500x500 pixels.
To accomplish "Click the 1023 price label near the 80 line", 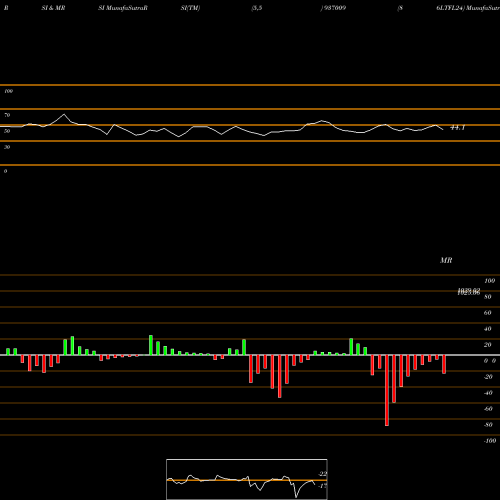I will [x=469, y=292].
